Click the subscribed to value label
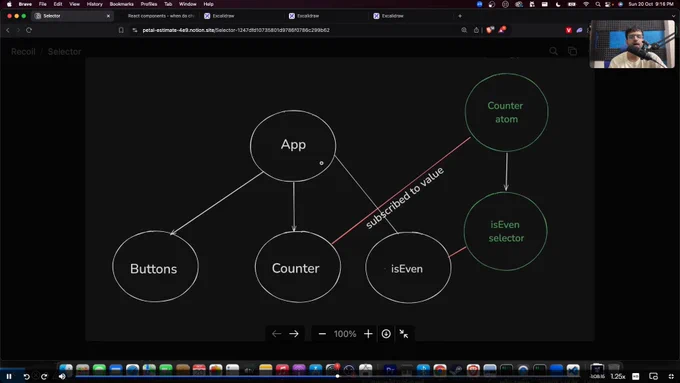Viewport: 680px width, 383px height. pos(405,197)
